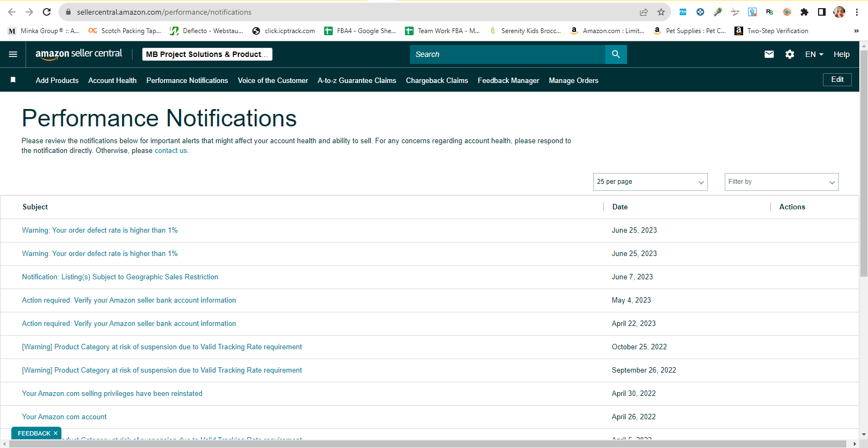Click the Actions column header
The height and width of the screenshot is (448, 868).
coord(792,207)
